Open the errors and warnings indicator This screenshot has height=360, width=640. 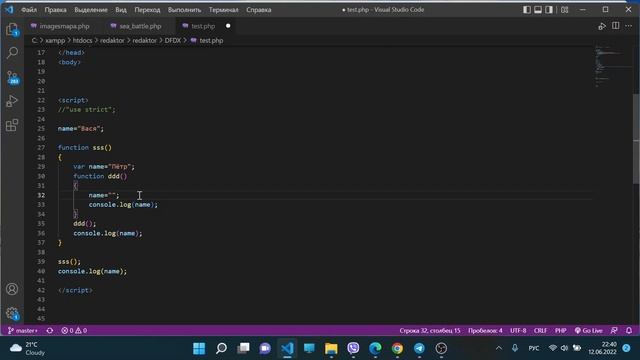click(74, 331)
